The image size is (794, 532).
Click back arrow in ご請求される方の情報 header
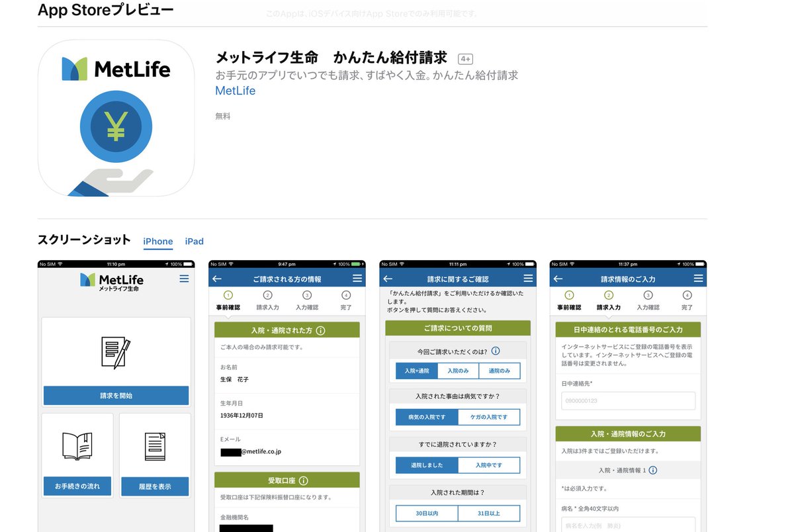pos(216,279)
